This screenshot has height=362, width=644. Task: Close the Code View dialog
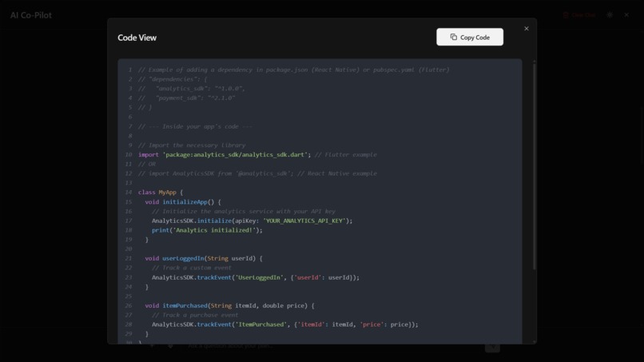(526, 28)
